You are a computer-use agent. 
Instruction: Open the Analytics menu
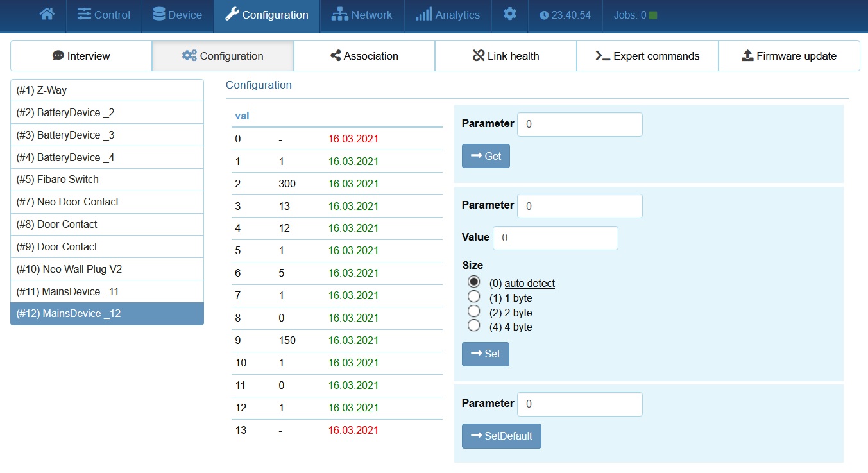coord(448,15)
